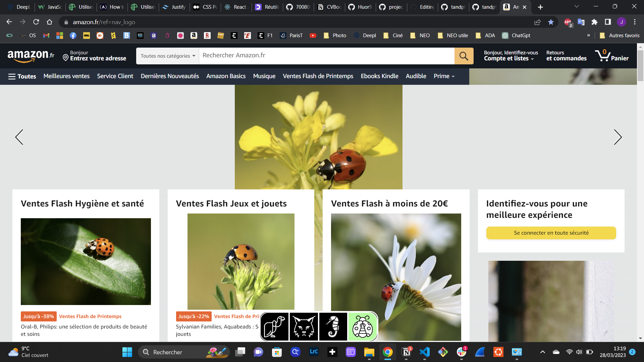The width and height of the screenshot is (644, 362).
Task: Expand Toutes nos catégories dropdown
Action: 167,56
